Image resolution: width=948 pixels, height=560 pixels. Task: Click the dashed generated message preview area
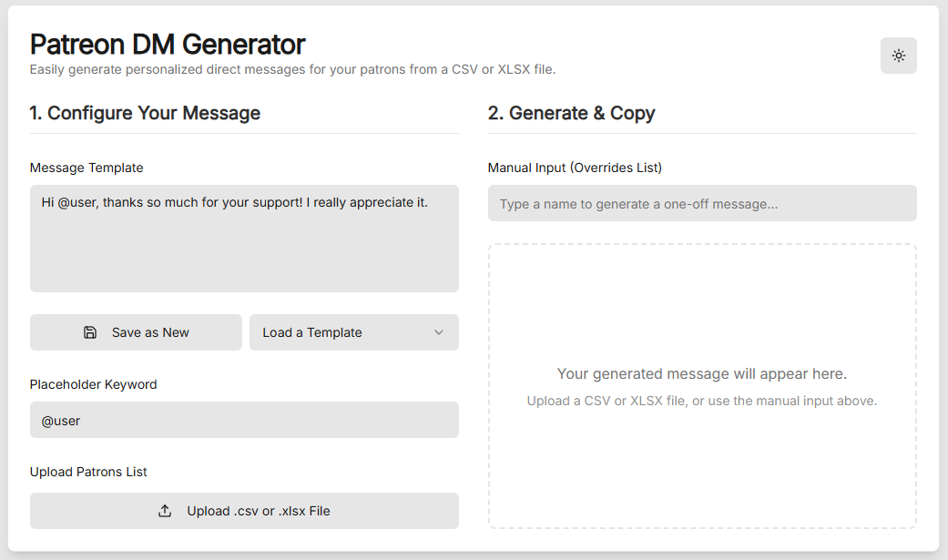pos(702,386)
